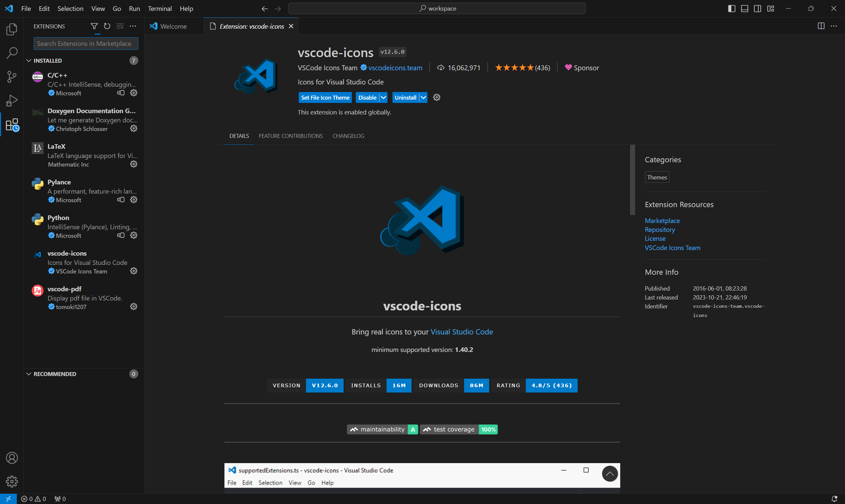The height and width of the screenshot is (504, 845).
Task: Open the Marketplace resource link
Action: [662, 220]
